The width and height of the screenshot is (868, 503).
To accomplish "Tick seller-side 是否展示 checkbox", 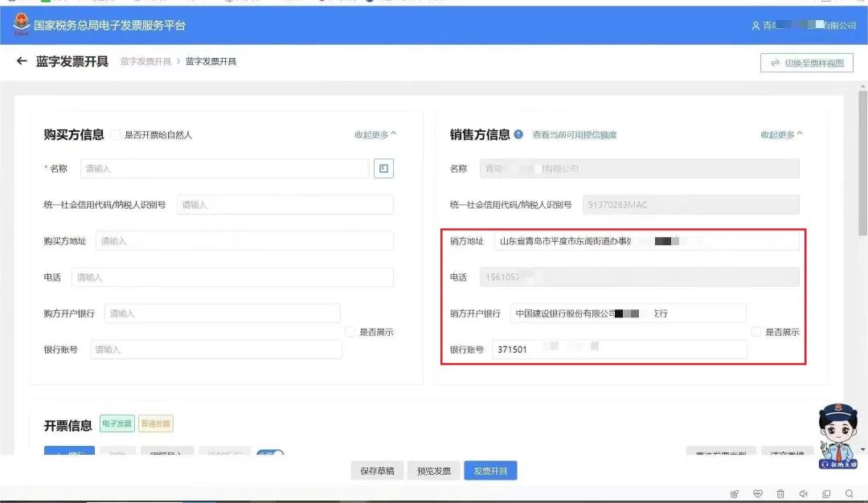I will (x=756, y=332).
